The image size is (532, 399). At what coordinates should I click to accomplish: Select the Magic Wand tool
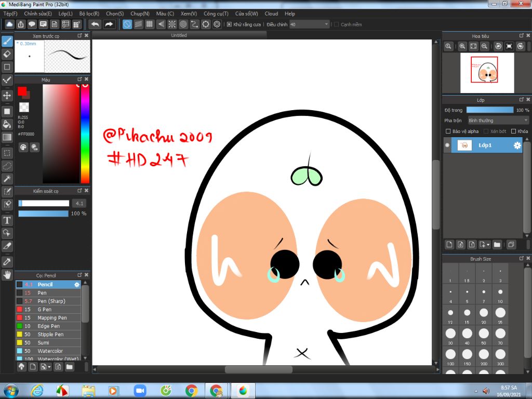[7, 179]
